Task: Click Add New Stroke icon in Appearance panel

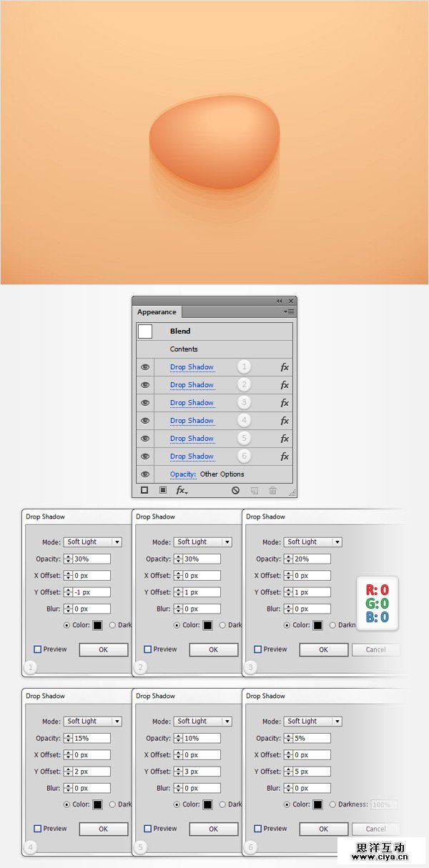Action: click(x=144, y=490)
